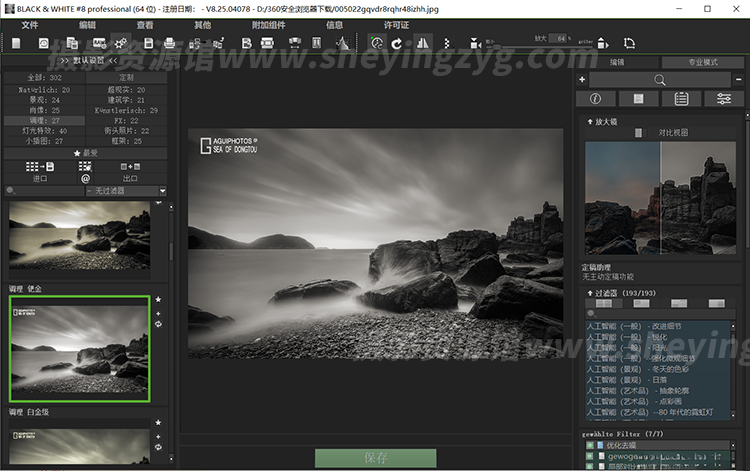Screen dimensions: 750x471
Task: Click the star icon beside the 镀金 thumbnail
Action: [158, 297]
